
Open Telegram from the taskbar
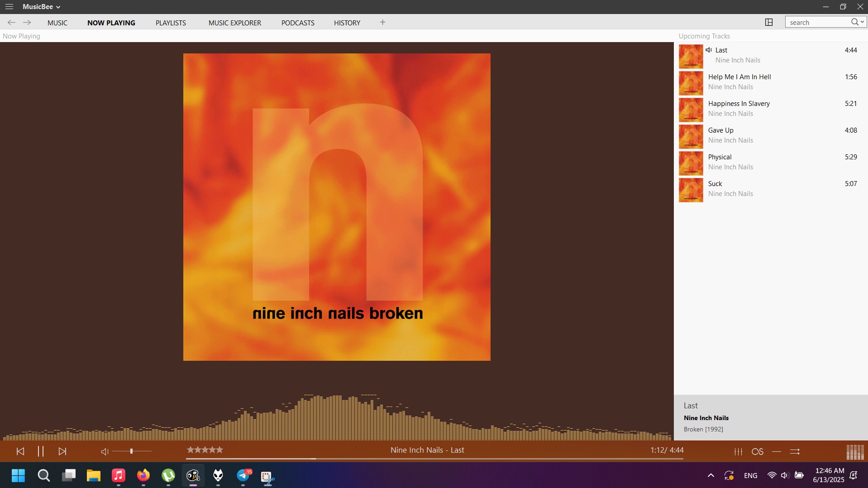click(x=243, y=475)
